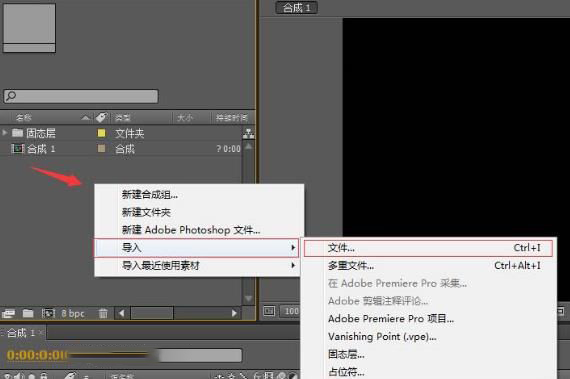Close the 合成 1 timeline tab
This screenshot has width=570, height=379.
coord(41,332)
